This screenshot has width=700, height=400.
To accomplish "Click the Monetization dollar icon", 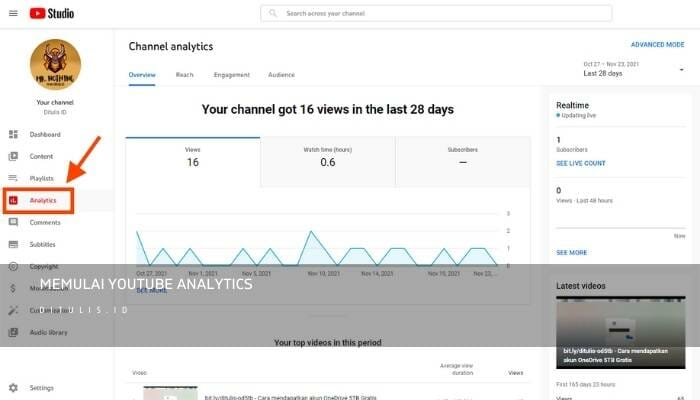I will coord(13,288).
